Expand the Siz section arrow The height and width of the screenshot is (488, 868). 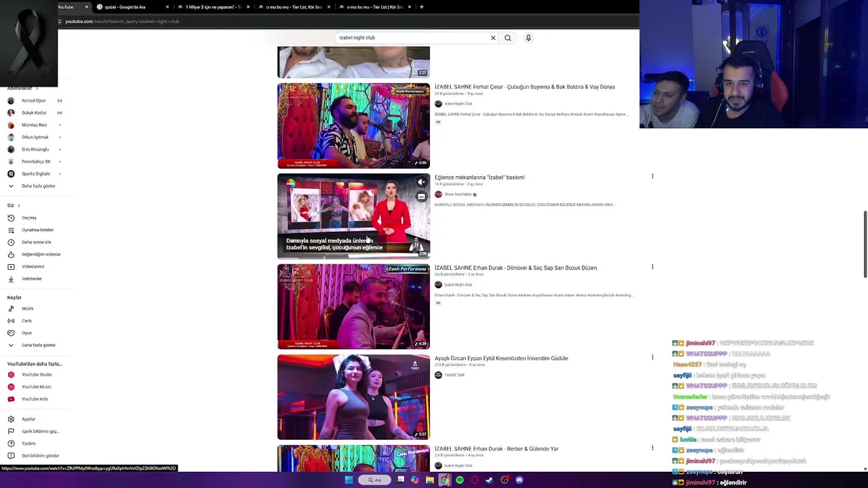point(18,205)
